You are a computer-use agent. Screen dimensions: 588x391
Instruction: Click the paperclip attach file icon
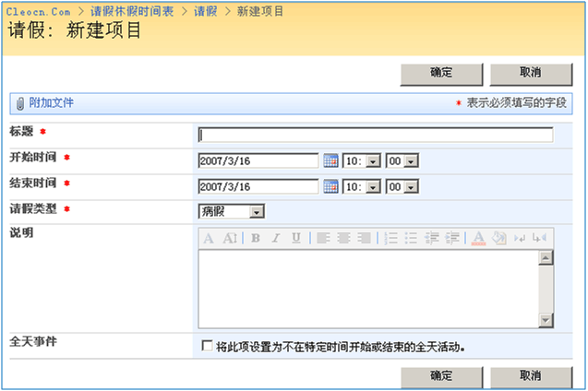[x=20, y=103]
